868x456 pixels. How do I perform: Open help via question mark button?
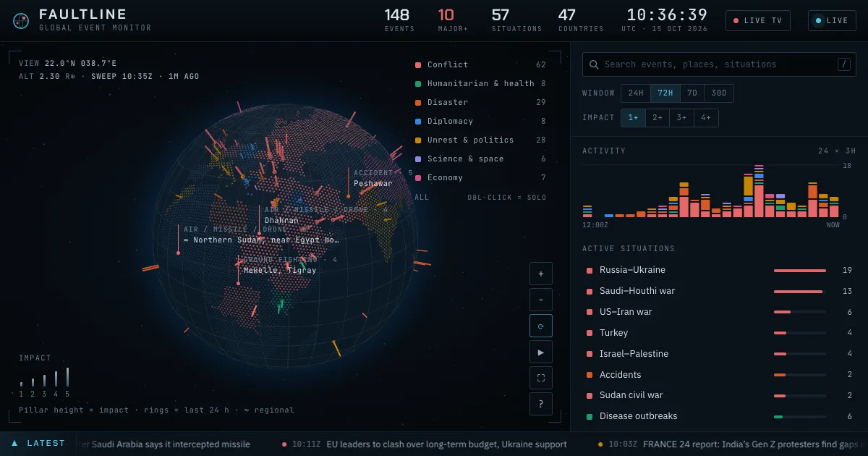pos(541,404)
